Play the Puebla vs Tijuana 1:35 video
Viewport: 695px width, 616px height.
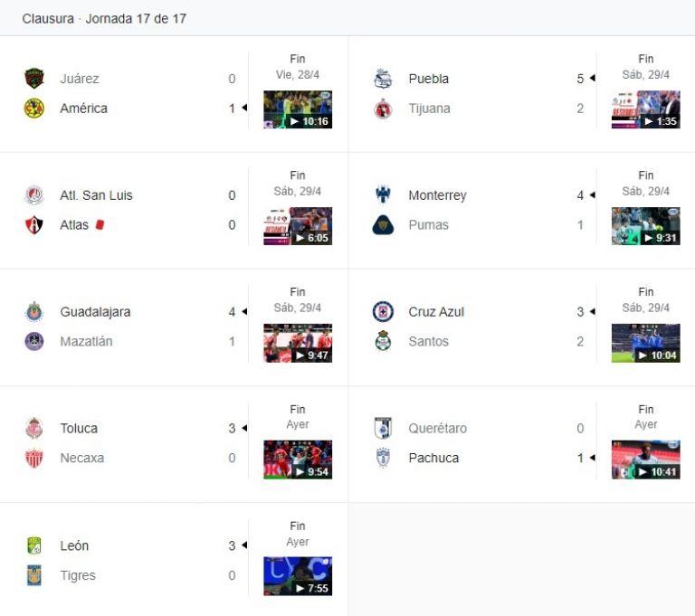(646, 109)
